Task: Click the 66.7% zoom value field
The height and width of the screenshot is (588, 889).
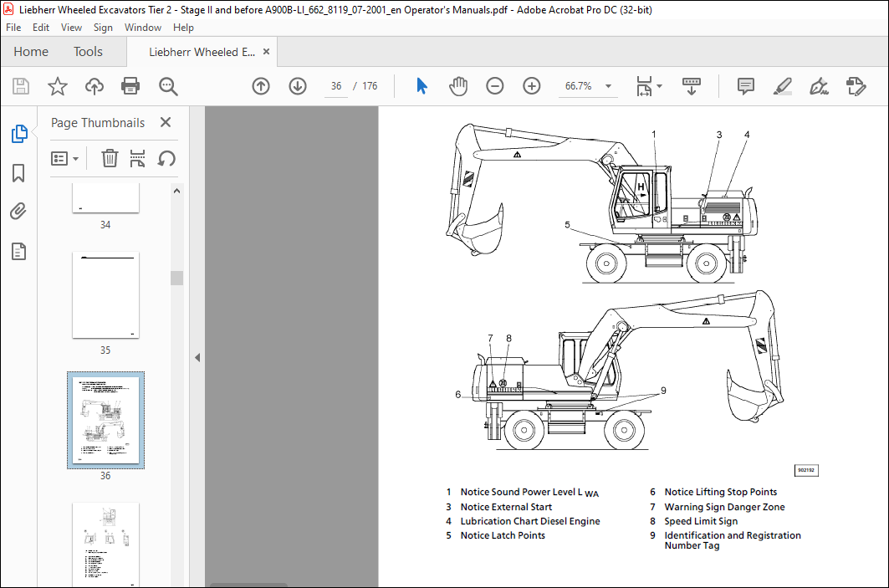Action: [x=578, y=86]
